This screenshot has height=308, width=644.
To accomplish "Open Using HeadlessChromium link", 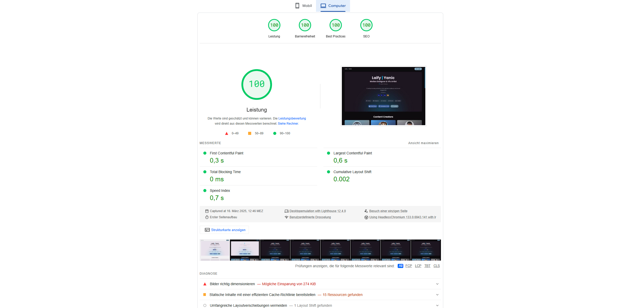I will 403,217.
